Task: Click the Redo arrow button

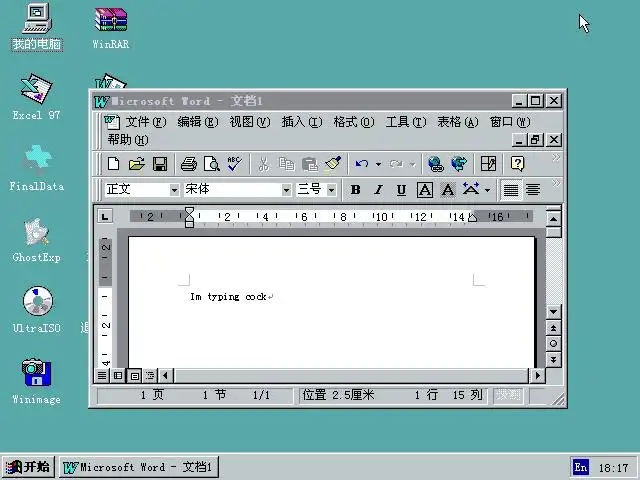Action: click(x=396, y=164)
